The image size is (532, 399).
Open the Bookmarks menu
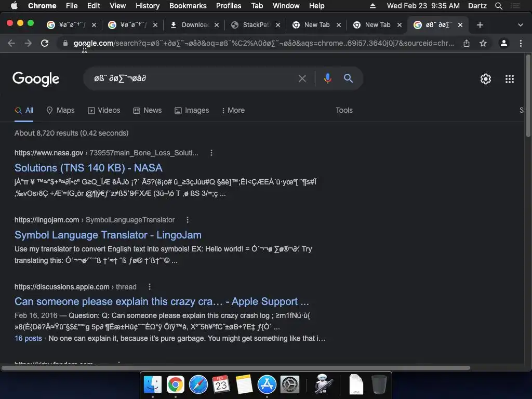point(188,6)
